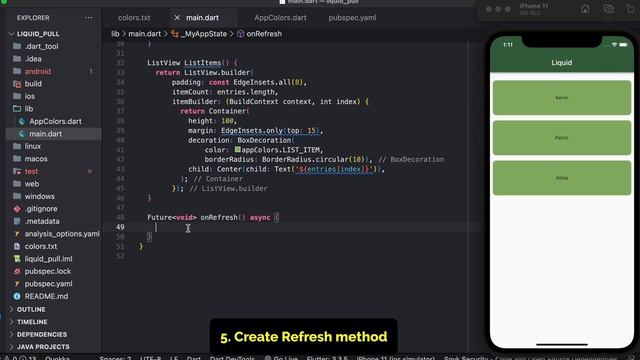Screen dimensions: 640x360
Task: Take simulator screenshot via camera icon
Action: (608, 9)
